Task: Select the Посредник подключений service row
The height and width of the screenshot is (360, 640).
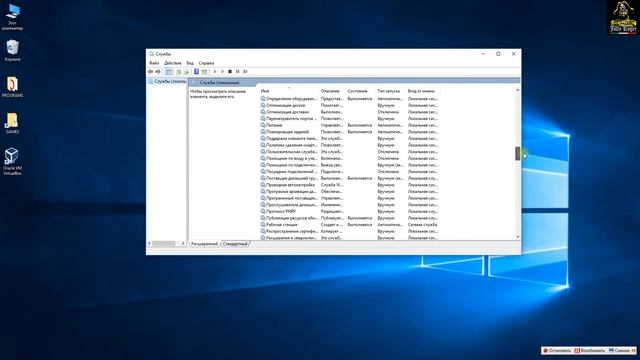Action: [x=349, y=171]
